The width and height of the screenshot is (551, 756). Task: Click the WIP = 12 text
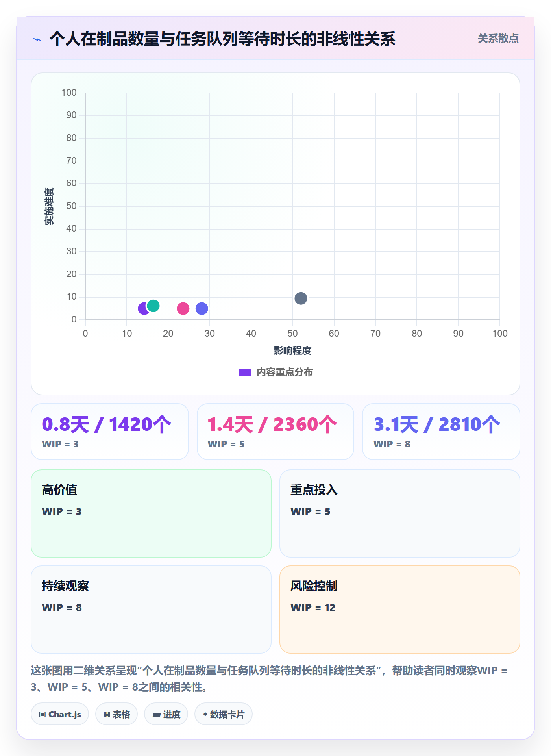[313, 608]
